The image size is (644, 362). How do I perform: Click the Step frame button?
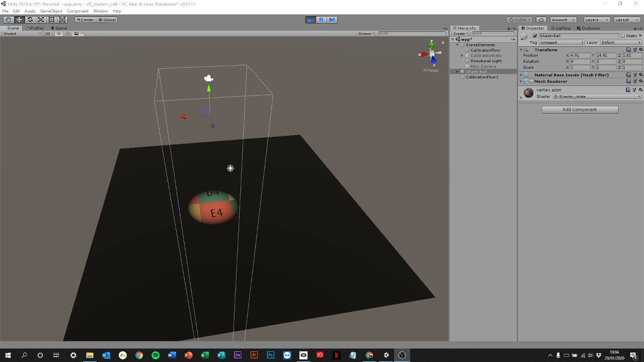click(x=332, y=19)
